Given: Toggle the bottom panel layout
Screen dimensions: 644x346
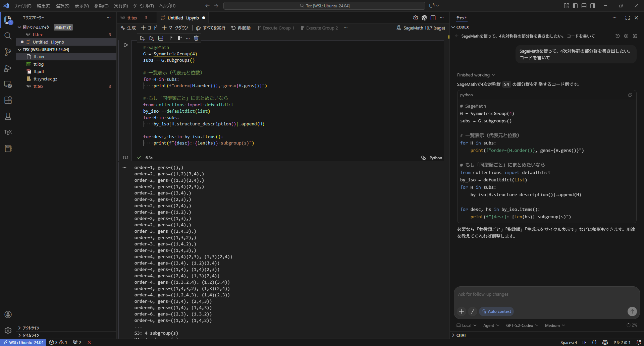Looking at the screenshot, I should point(584,6).
